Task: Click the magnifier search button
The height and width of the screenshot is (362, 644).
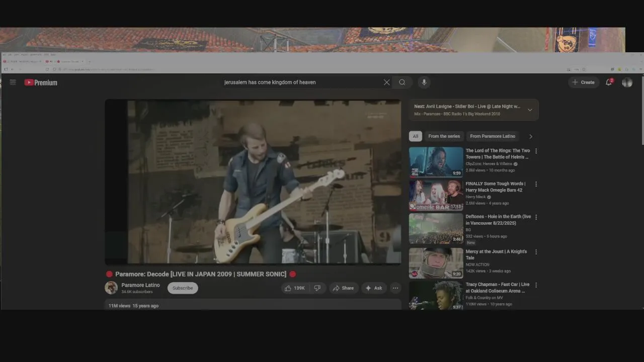Action: tap(402, 82)
